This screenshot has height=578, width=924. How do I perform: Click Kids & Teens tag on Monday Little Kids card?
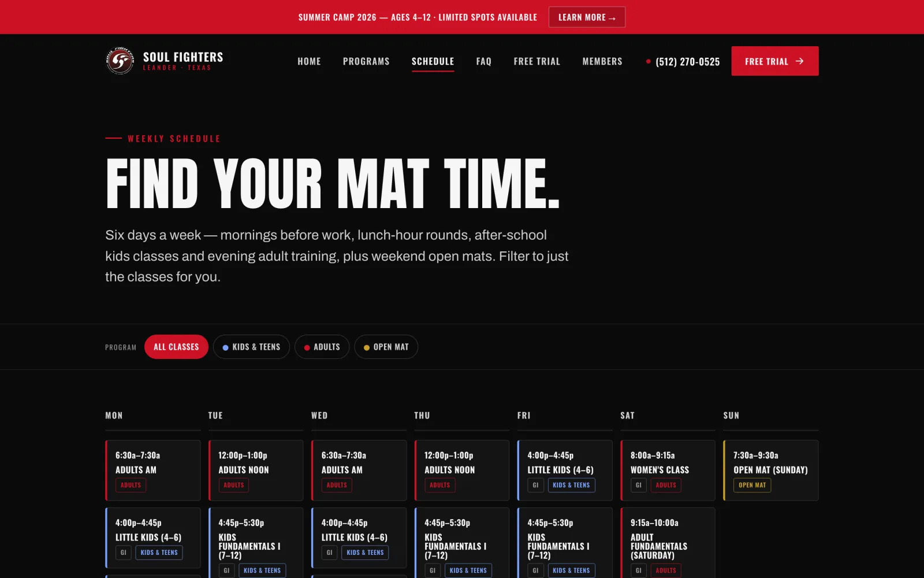(x=159, y=553)
